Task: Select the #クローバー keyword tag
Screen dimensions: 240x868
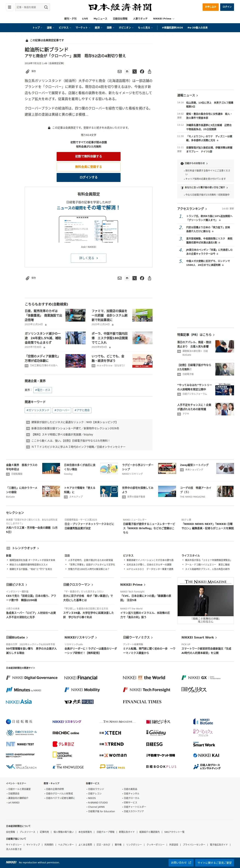Action: point(62,410)
